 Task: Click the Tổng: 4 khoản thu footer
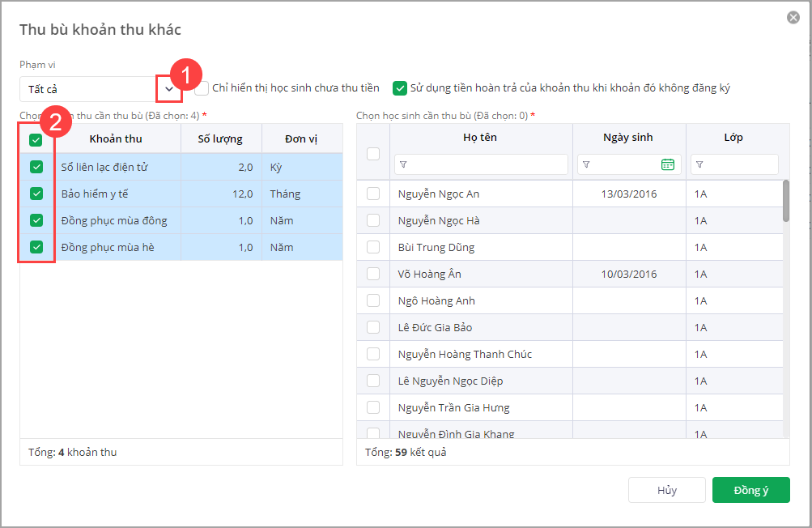tap(73, 452)
